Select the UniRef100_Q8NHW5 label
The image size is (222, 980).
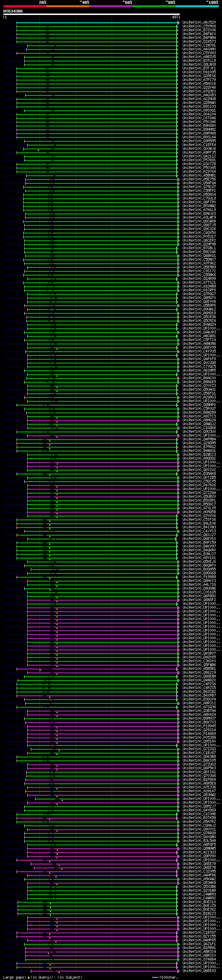pyautogui.click(x=199, y=848)
